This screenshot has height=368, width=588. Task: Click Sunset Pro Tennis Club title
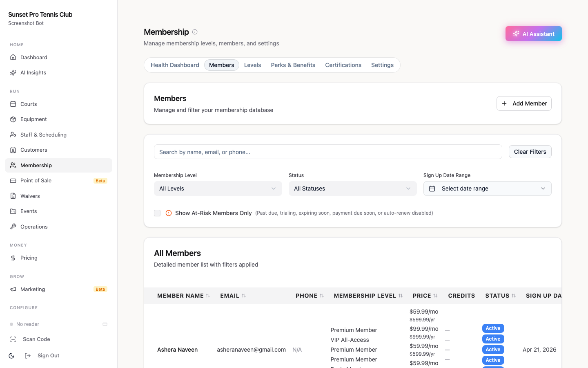(40, 14)
